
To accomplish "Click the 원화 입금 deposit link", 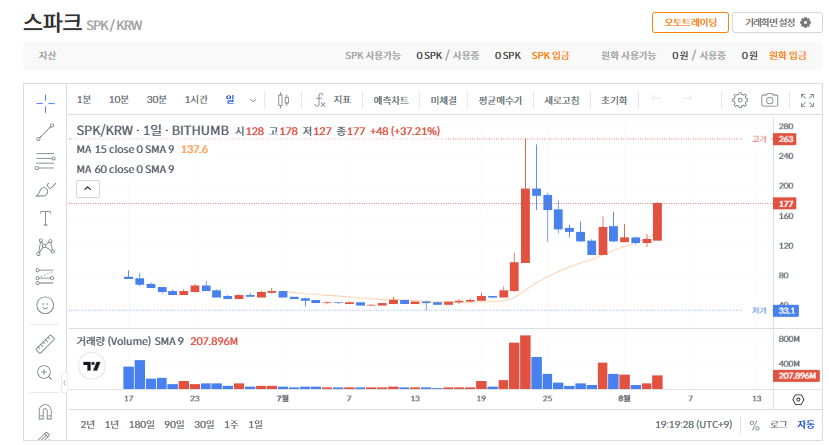I will click(787, 55).
